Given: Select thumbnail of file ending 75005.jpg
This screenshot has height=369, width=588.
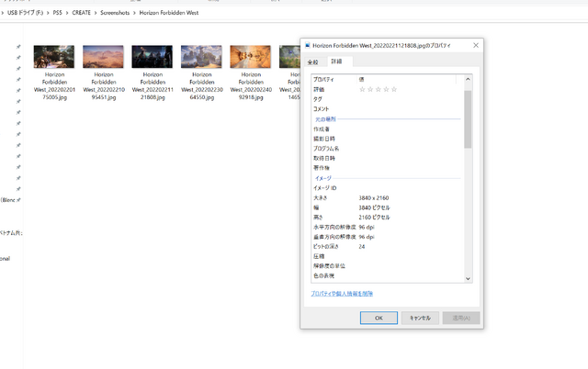Looking at the screenshot, I should point(54,57).
